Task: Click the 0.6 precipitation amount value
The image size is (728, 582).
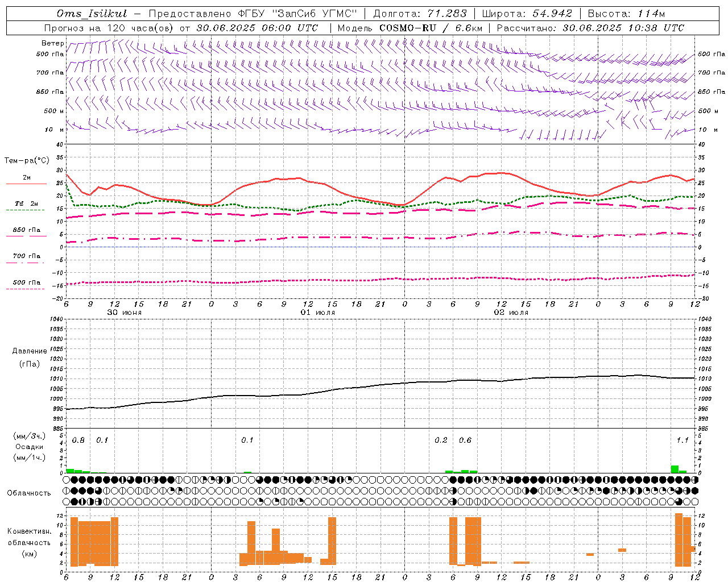Action: [x=465, y=440]
